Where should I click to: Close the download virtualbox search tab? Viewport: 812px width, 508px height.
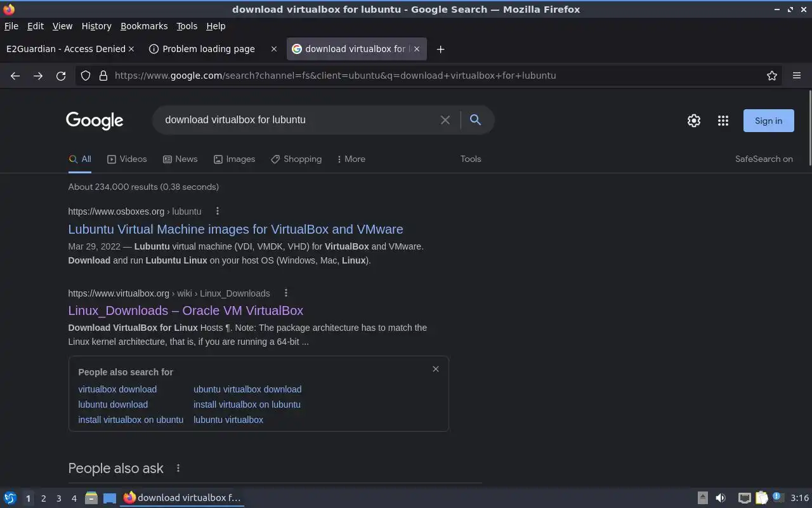[x=416, y=49]
